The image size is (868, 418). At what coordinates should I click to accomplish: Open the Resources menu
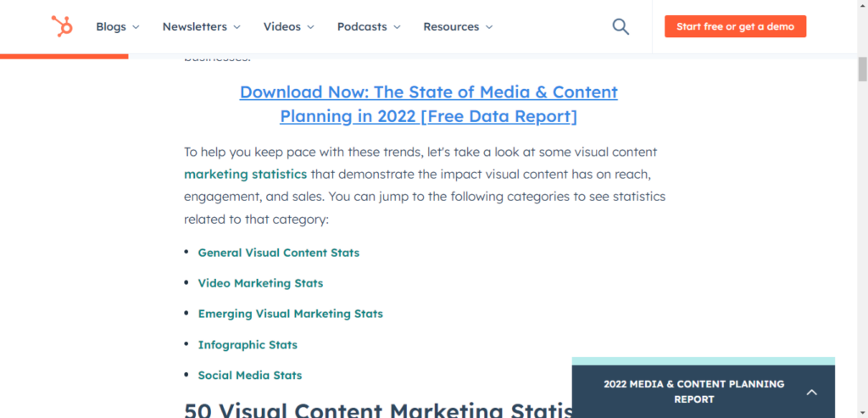(458, 26)
